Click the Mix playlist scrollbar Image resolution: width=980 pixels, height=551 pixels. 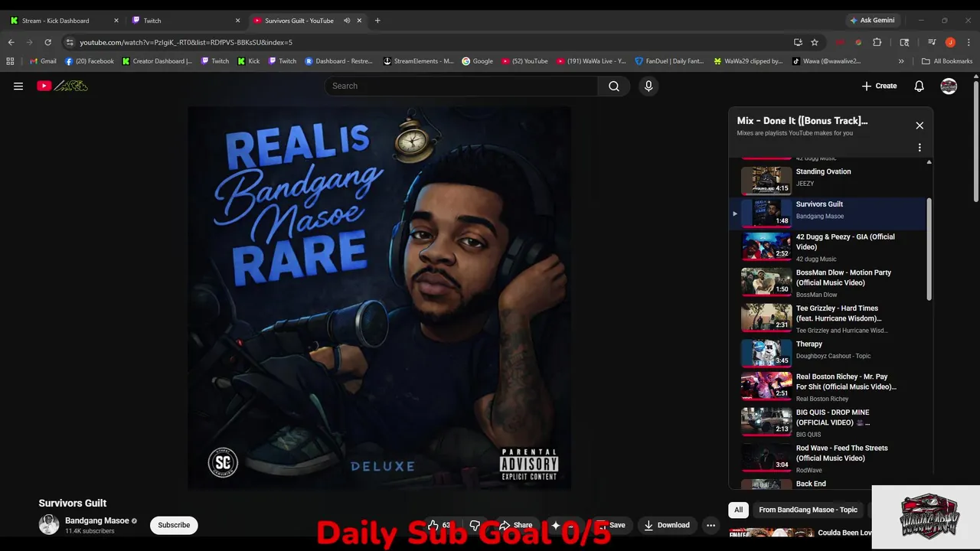(929, 249)
